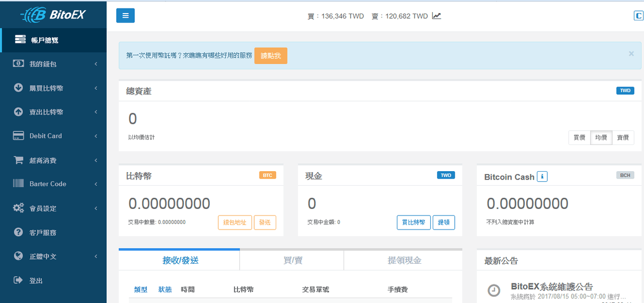Open the BitoEX系統維護公告 announcement
Screen dimensions: 644x303
552,286
